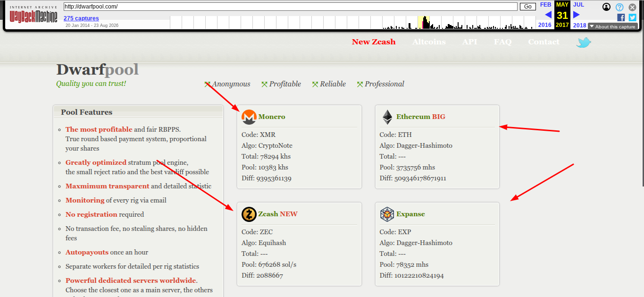This screenshot has width=644, height=297.
Task: Click the Monero coin logo icon
Action: (249, 117)
